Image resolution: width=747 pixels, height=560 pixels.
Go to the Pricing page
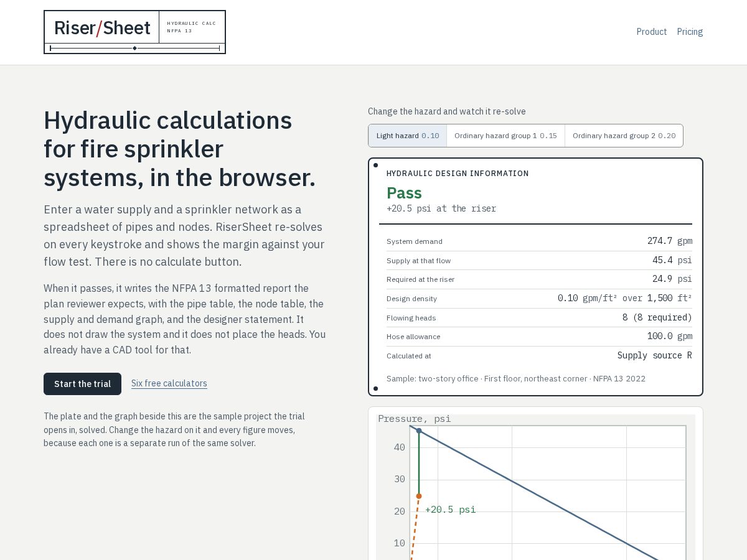pyautogui.click(x=690, y=32)
